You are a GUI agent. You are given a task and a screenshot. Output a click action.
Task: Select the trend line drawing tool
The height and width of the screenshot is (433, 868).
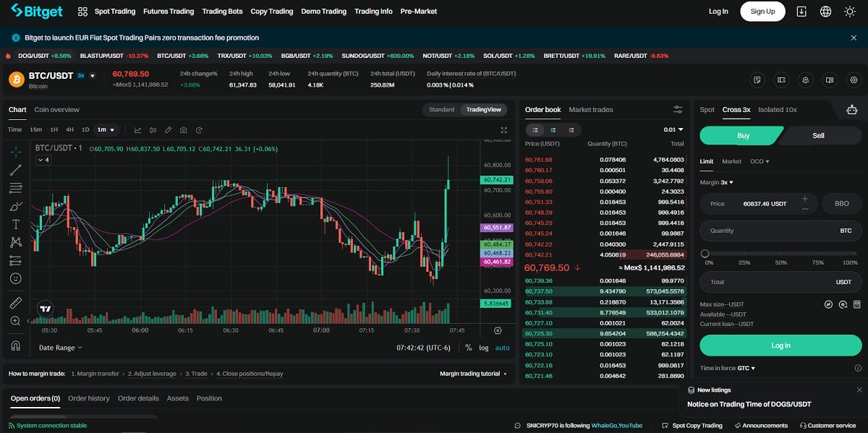[16, 170]
